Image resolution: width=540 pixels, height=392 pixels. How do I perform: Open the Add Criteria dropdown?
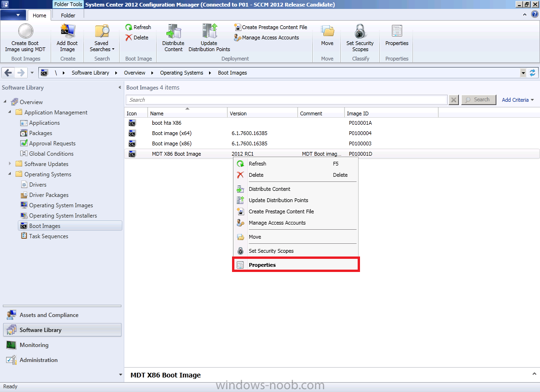(x=517, y=100)
